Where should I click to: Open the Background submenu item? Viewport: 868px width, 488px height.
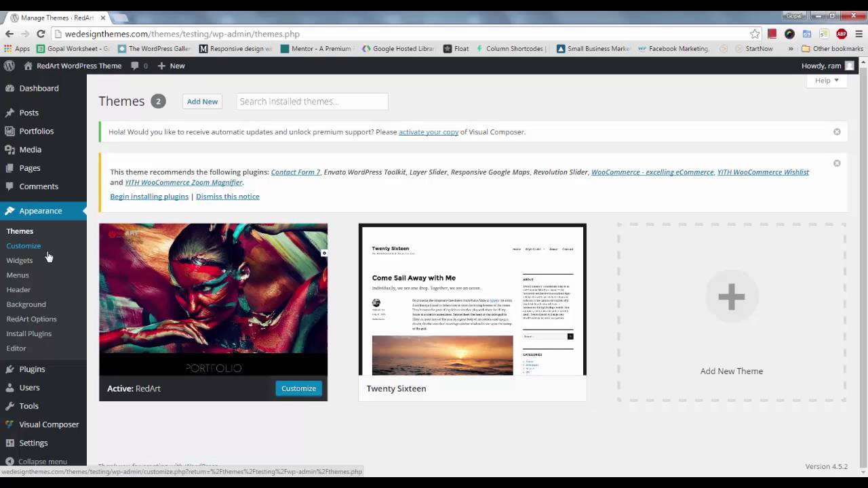(26, 304)
